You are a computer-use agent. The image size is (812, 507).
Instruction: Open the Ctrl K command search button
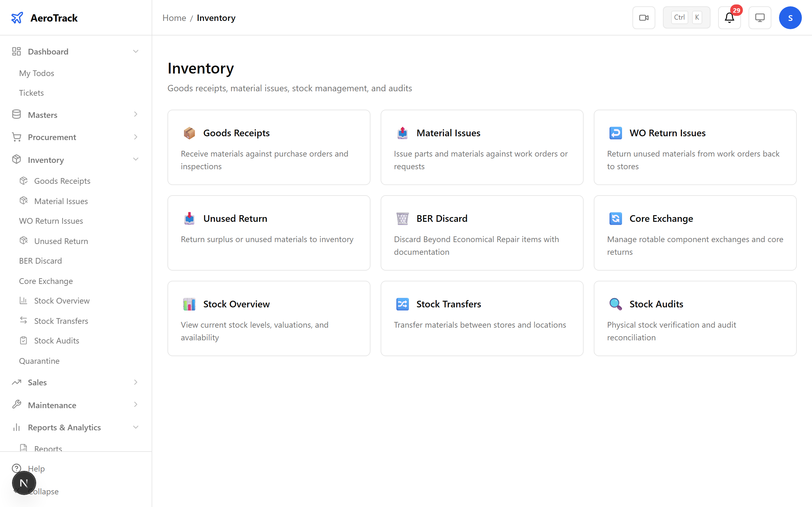[686, 18]
